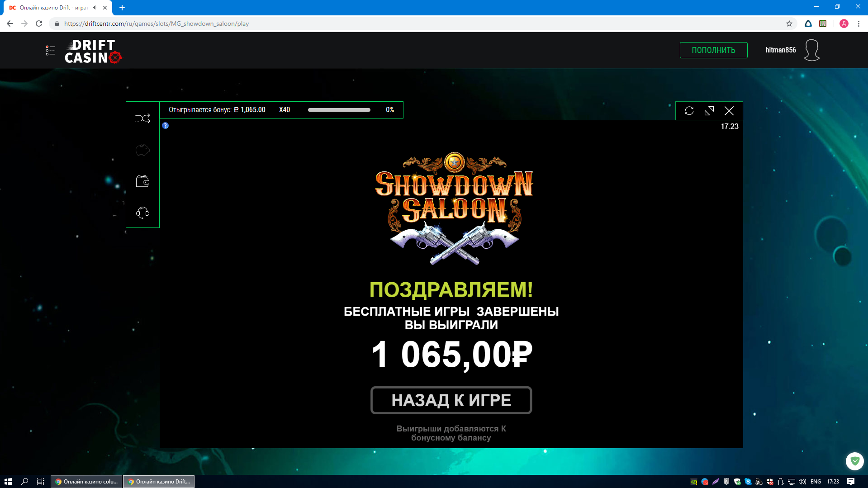This screenshot has width=868, height=488.
Task: Click the blue bonus help question mark
Action: click(166, 126)
